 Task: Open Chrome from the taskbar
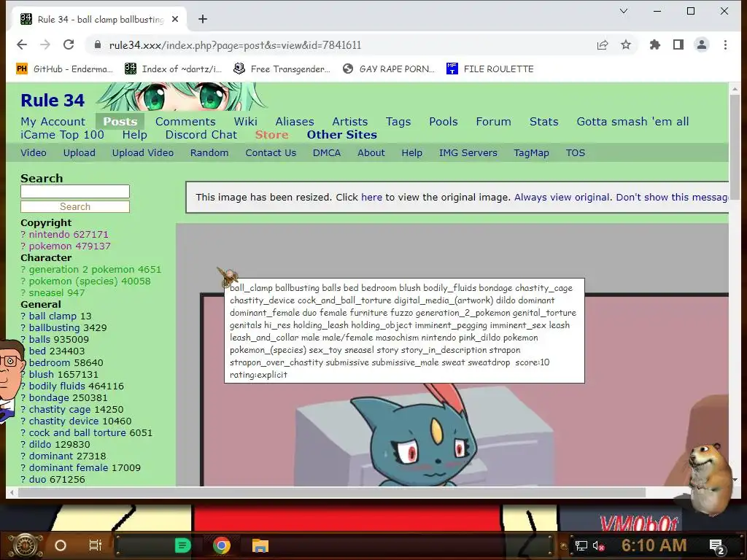pos(222,545)
